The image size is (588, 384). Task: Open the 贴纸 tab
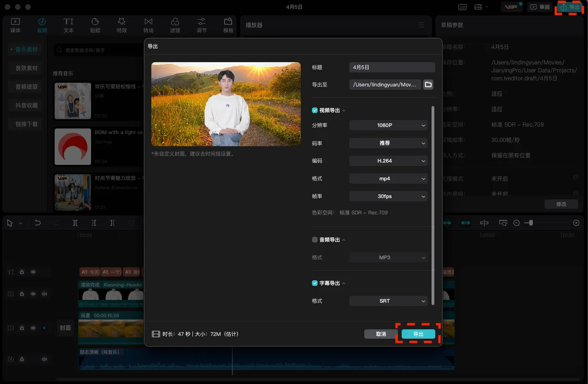pos(95,25)
